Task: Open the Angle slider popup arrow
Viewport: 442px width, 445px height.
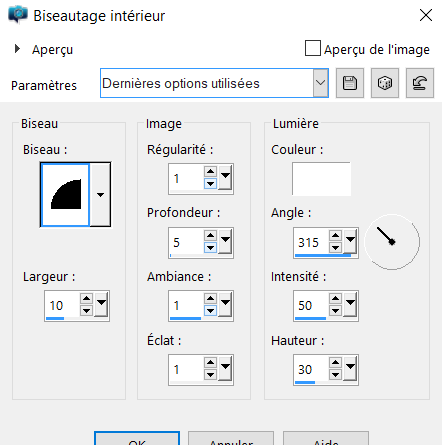Action: click(x=350, y=240)
